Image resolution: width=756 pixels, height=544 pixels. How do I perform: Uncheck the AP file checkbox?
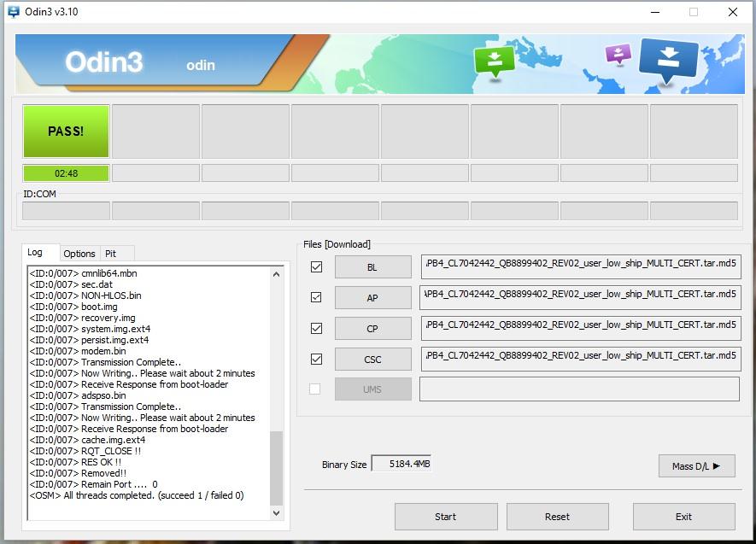316,297
